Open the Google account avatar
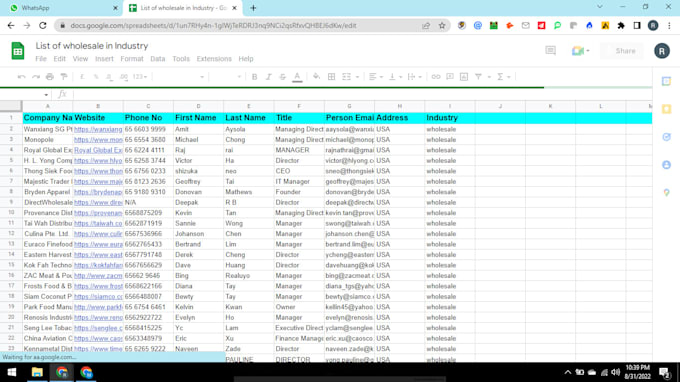The height and width of the screenshot is (382, 680). [x=662, y=51]
